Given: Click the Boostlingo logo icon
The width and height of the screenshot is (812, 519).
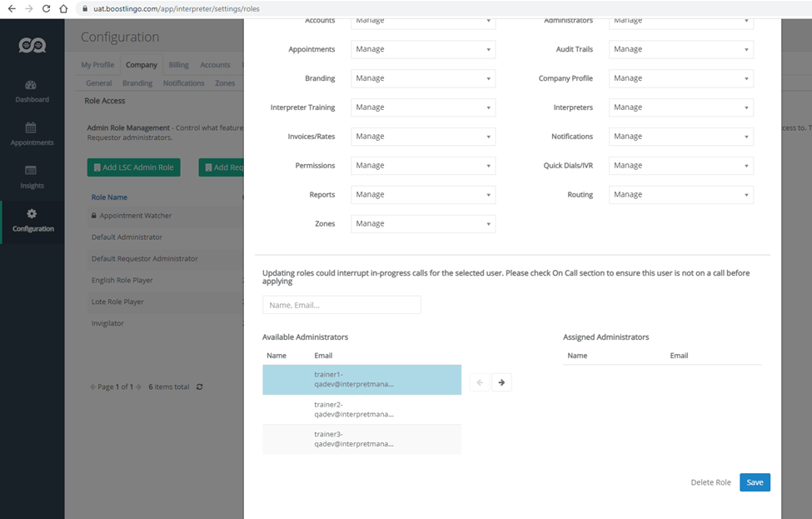Looking at the screenshot, I should coord(32,45).
